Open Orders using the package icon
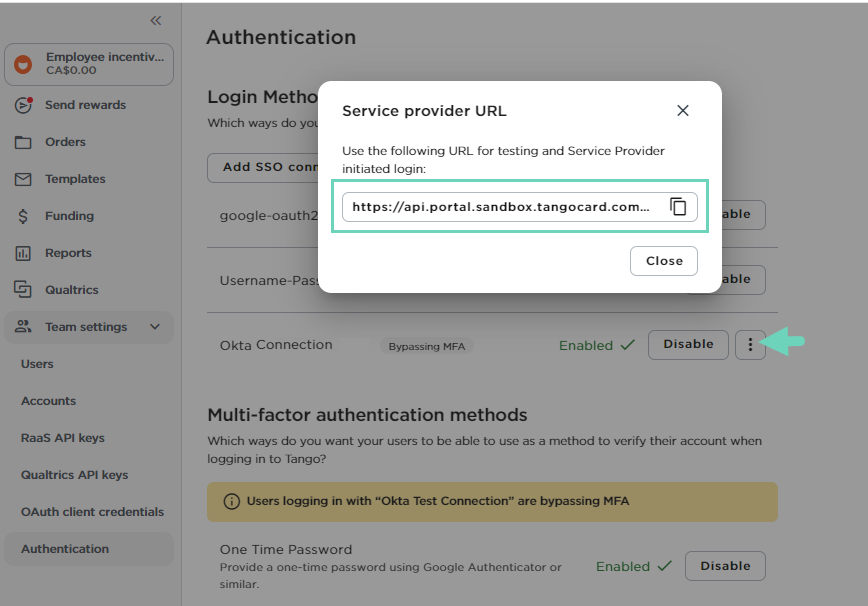Screen dimensions: 868x606 21,142
